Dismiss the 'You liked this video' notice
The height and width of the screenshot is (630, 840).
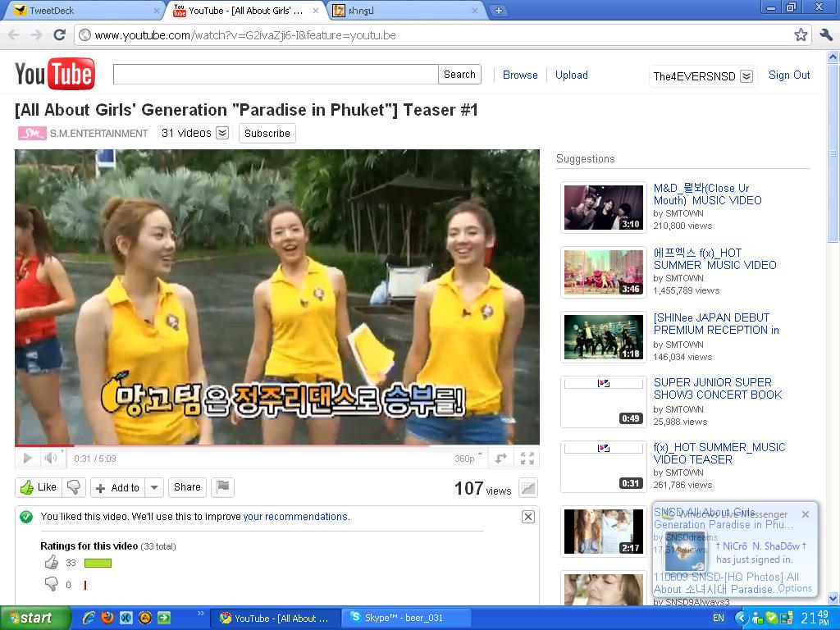point(527,517)
